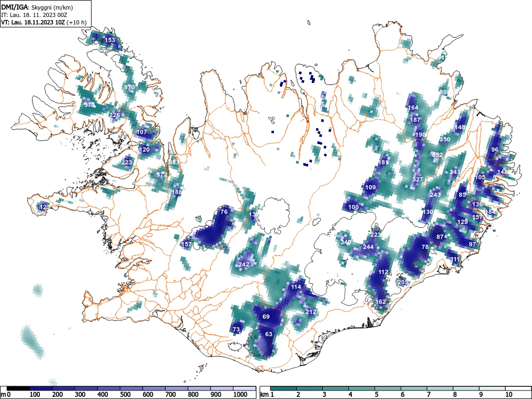532x399 pixels.
Task: Click the '327' visibility label
Action: pyautogui.click(x=418, y=179)
